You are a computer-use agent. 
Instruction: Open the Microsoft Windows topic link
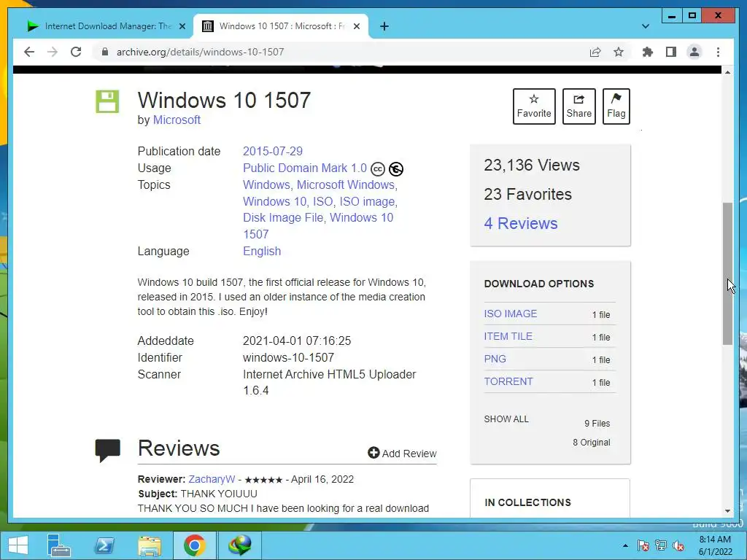click(345, 184)
